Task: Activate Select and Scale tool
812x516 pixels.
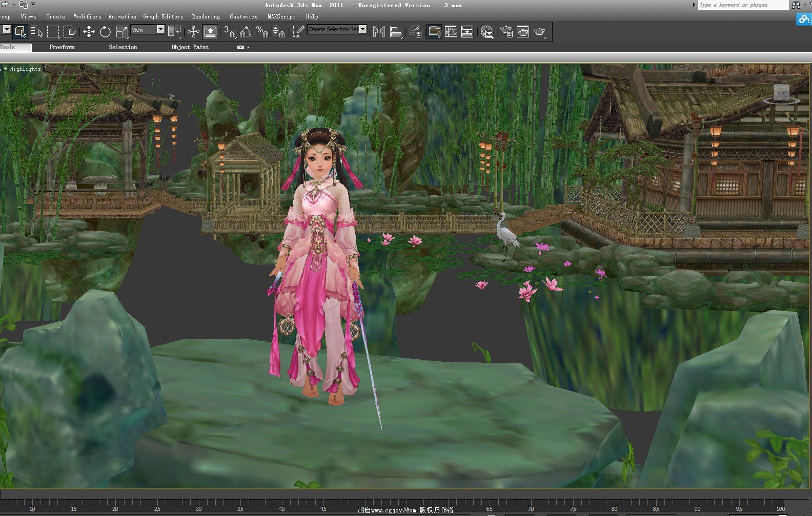Action: (122, 32)
